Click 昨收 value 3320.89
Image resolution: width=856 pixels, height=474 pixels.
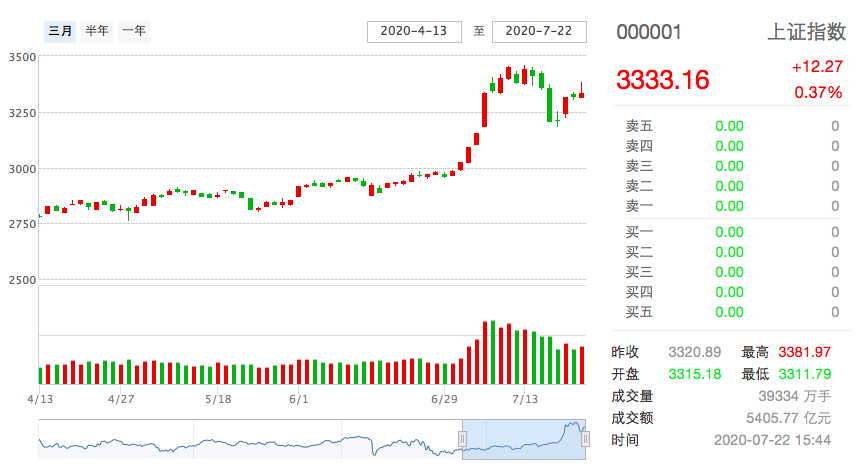coord(695,352)
